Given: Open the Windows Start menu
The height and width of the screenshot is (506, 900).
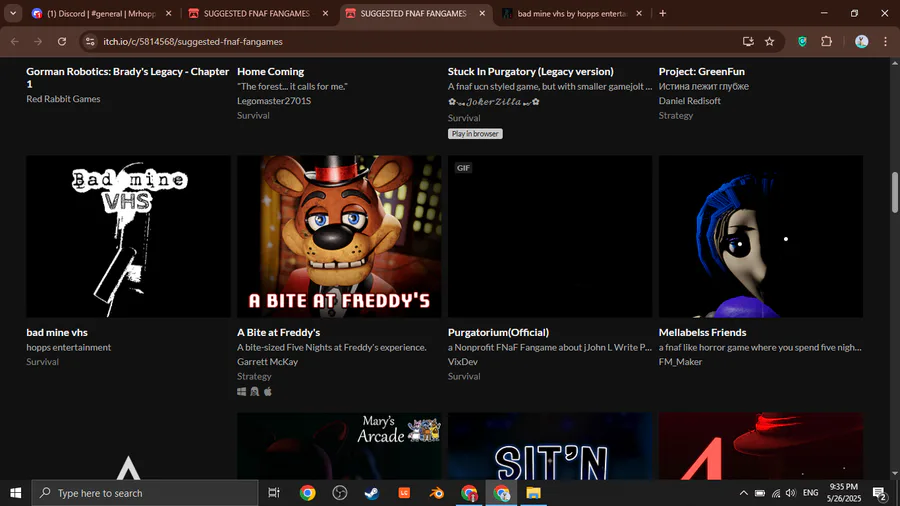Looking at the screenshot, I should coord(15,493).
